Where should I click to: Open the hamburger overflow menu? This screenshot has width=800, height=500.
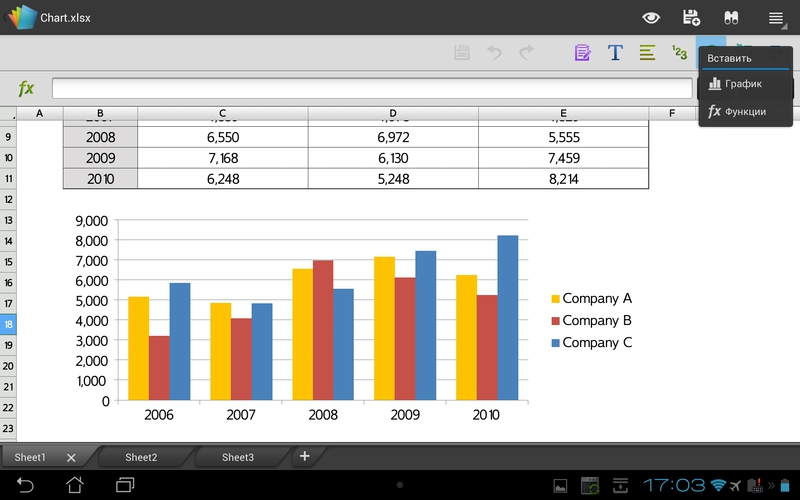776,18
